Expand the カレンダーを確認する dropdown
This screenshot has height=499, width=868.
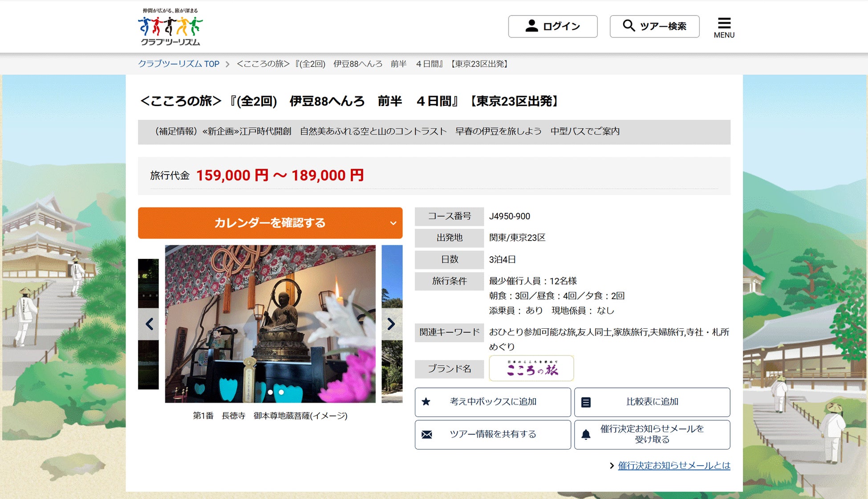pyautogui.click(x=270, y=223)
